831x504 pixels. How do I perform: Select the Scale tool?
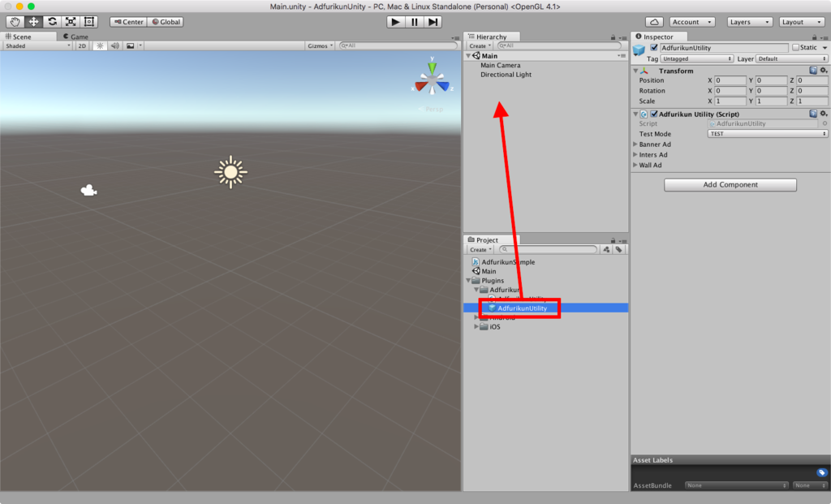[x=70, y=22]
